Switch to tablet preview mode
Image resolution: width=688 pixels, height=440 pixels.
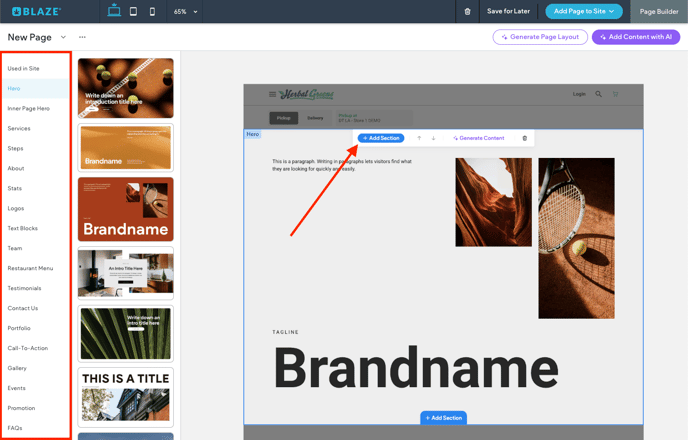tap(133, 12)
